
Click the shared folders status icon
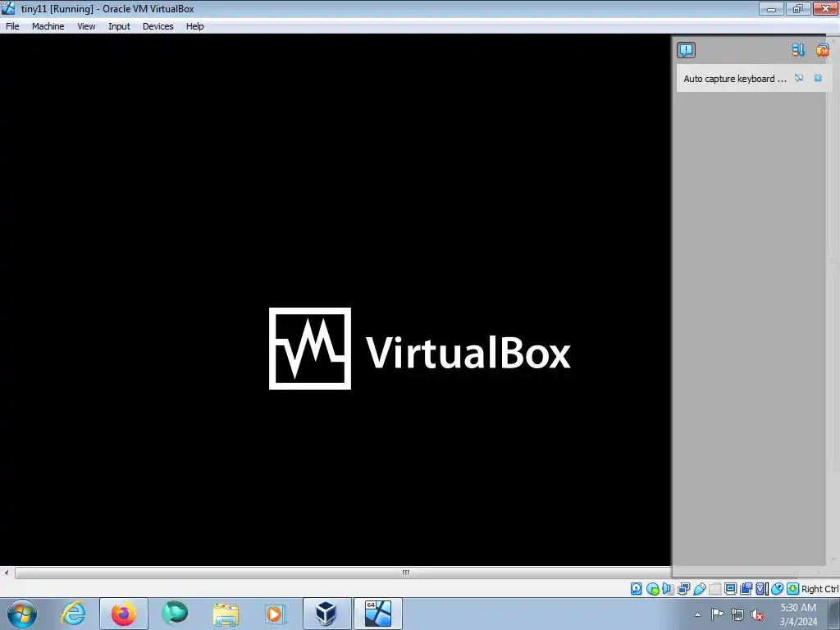(x=714, y=589)
